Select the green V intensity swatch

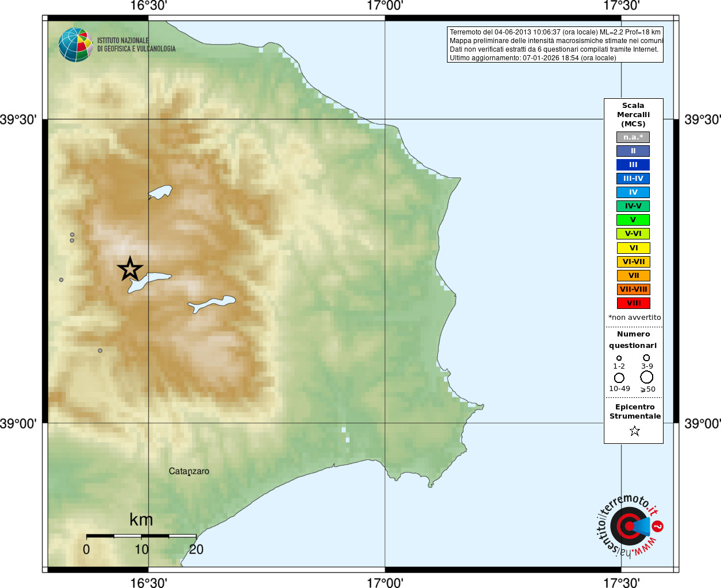(633, 220)
